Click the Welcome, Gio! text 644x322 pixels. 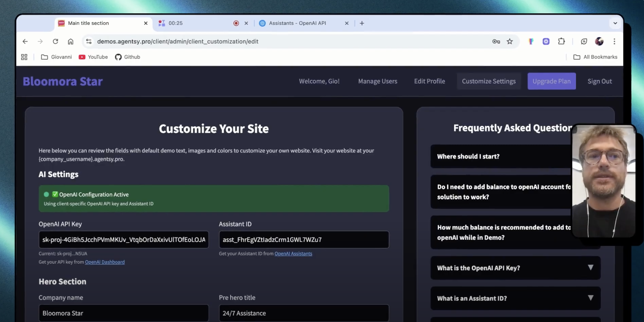[x=319, y=81]
